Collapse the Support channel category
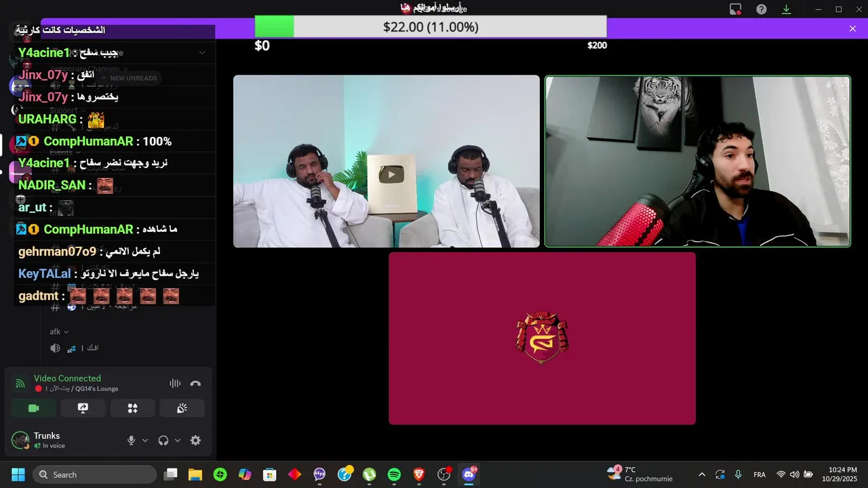Image resolution: width=868 pixels, height=488 pixels. point(66,110)
